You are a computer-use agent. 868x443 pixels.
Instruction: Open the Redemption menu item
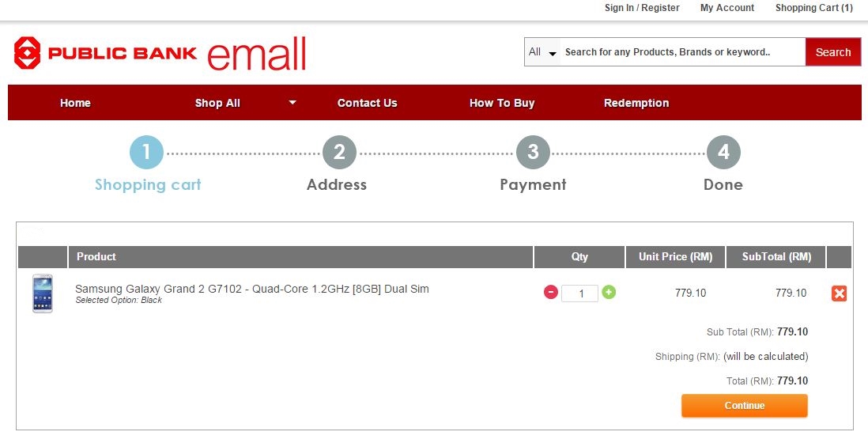[x=636, y=103]
